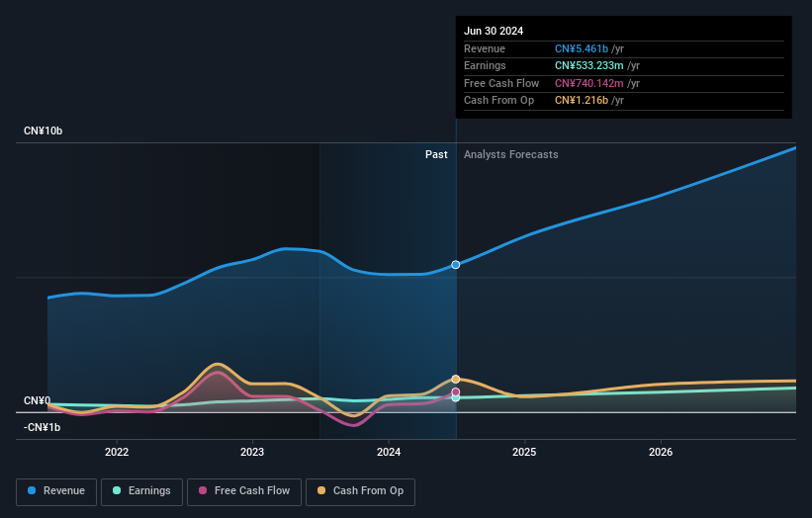Screen dimensions: 812x518
Task: Click the CN¥5.461b revenue value
Action: tap(582, 48)
